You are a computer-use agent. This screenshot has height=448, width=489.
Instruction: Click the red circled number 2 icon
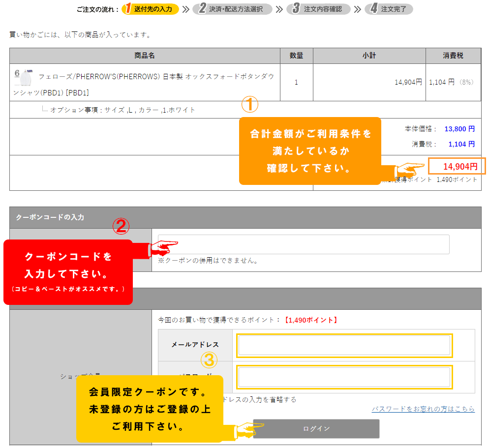[x=121, y=226]
